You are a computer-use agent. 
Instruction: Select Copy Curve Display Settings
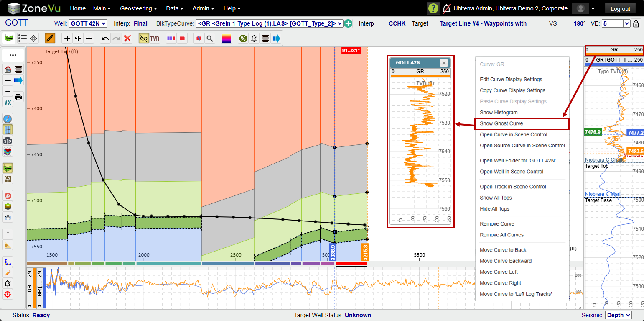[512, 90]
